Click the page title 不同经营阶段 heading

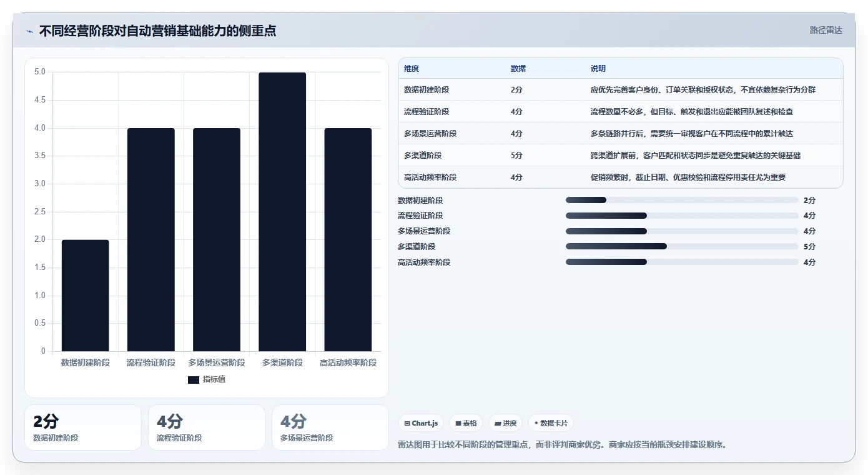coord(157,31)
